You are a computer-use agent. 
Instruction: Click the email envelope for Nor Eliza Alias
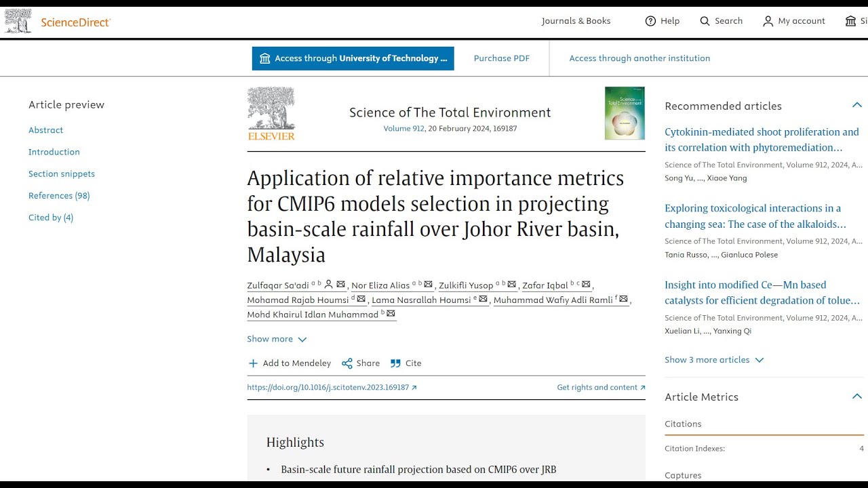428,285
